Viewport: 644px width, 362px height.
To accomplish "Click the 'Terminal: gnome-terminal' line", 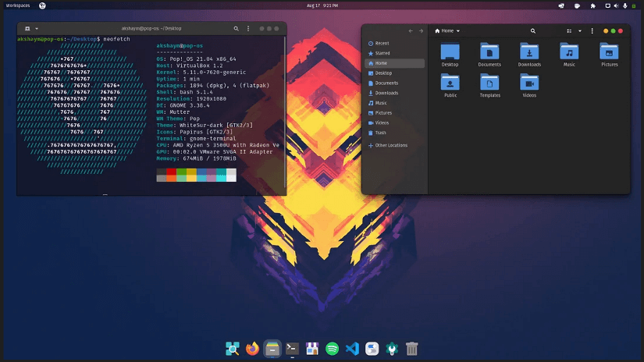I will point(196,139).
